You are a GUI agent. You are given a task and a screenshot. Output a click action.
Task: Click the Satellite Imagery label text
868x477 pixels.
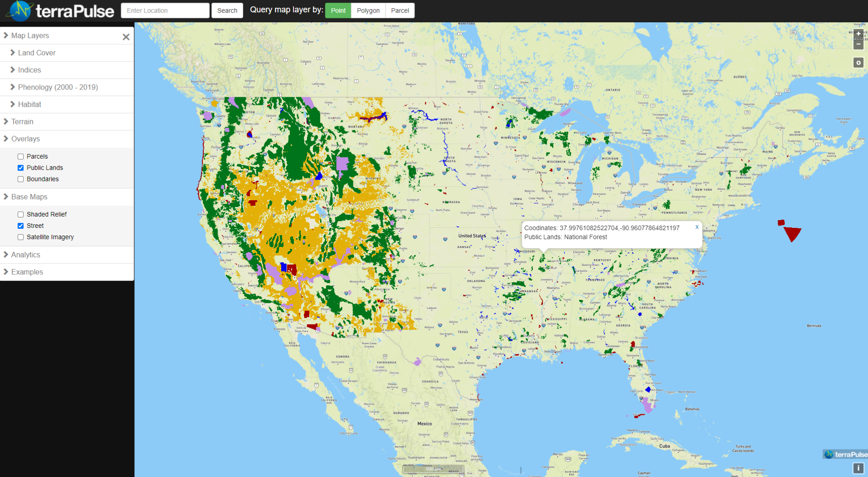50,237
